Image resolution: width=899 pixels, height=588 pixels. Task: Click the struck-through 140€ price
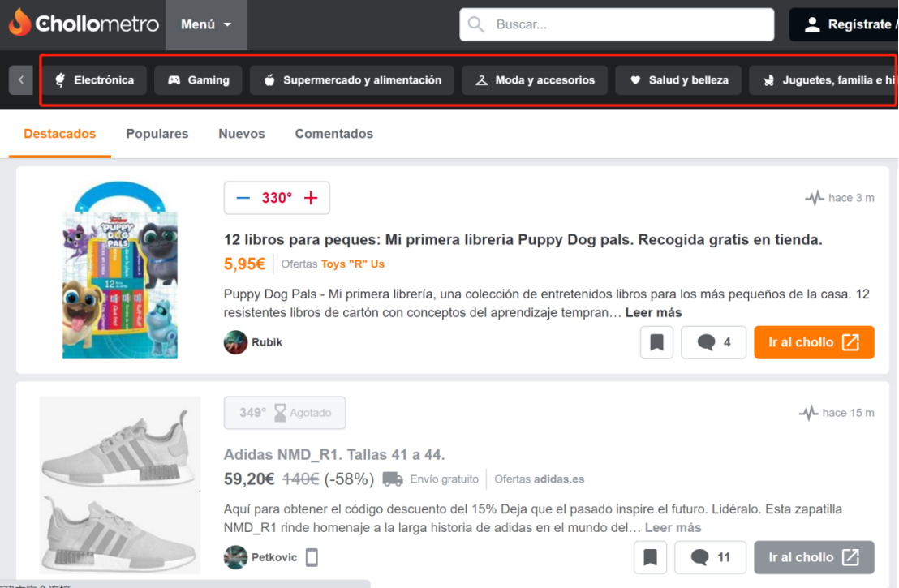300,479
